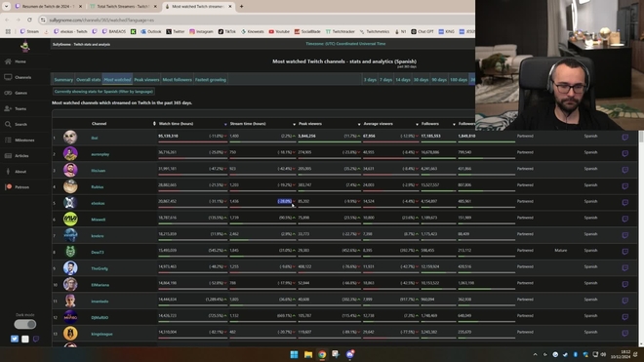Open the Patreon sidebar link

tap(17, 187)
